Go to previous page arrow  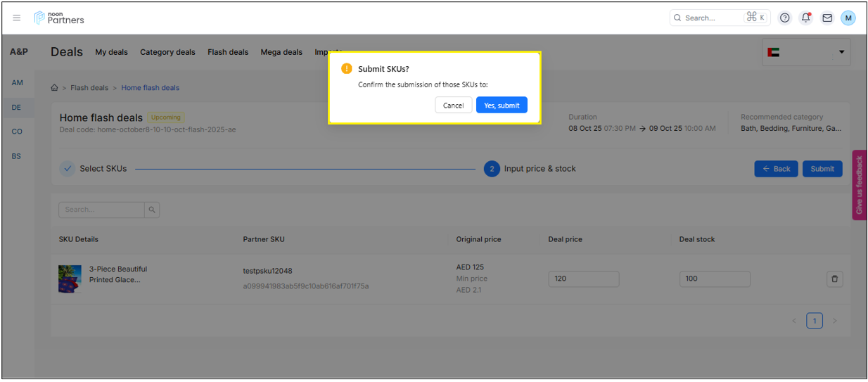point(794,321)
